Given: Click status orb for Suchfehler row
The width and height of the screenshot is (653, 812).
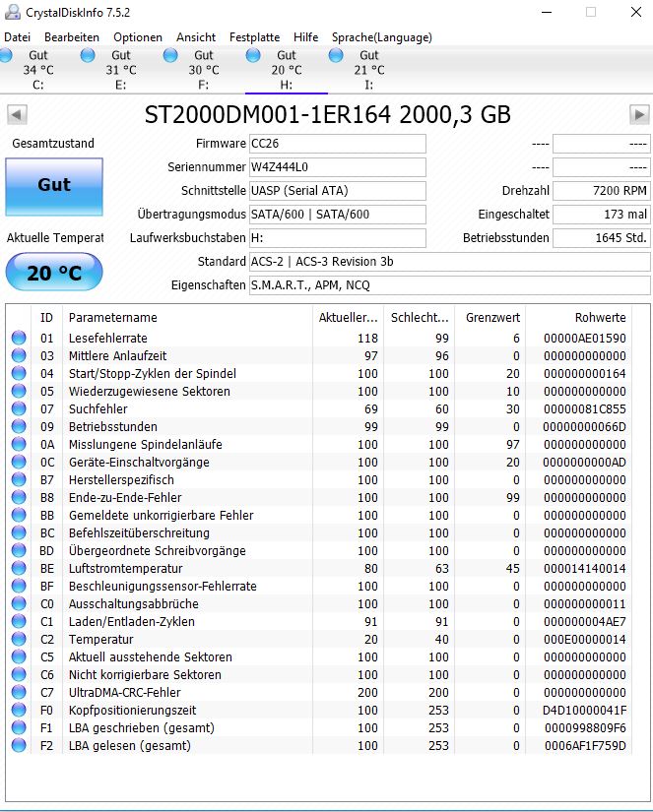Looking at the screenshot, I should [x=19, y=408].
